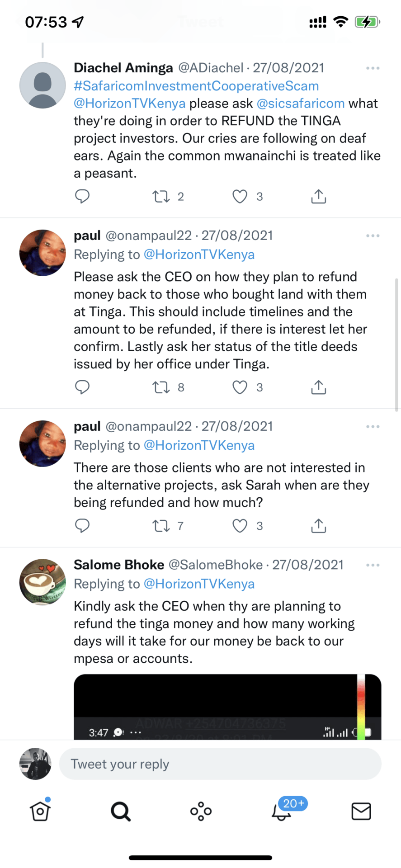401x868 pixels.
Task: Reply to Diachel Aminga's tweet
Action: coord(82,196)
